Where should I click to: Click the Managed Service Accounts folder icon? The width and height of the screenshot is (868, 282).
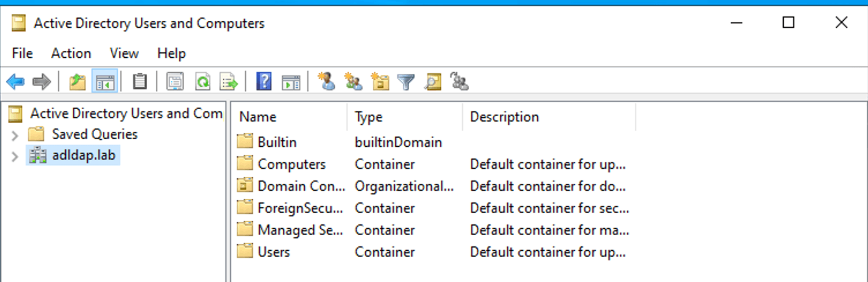click(x=245, y=229)
